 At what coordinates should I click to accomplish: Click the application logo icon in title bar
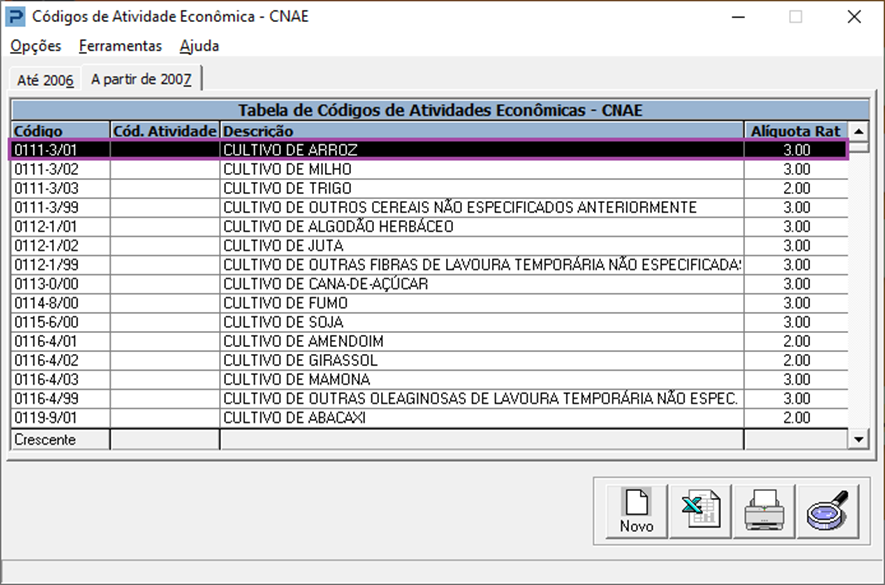(x=15, y=16)
